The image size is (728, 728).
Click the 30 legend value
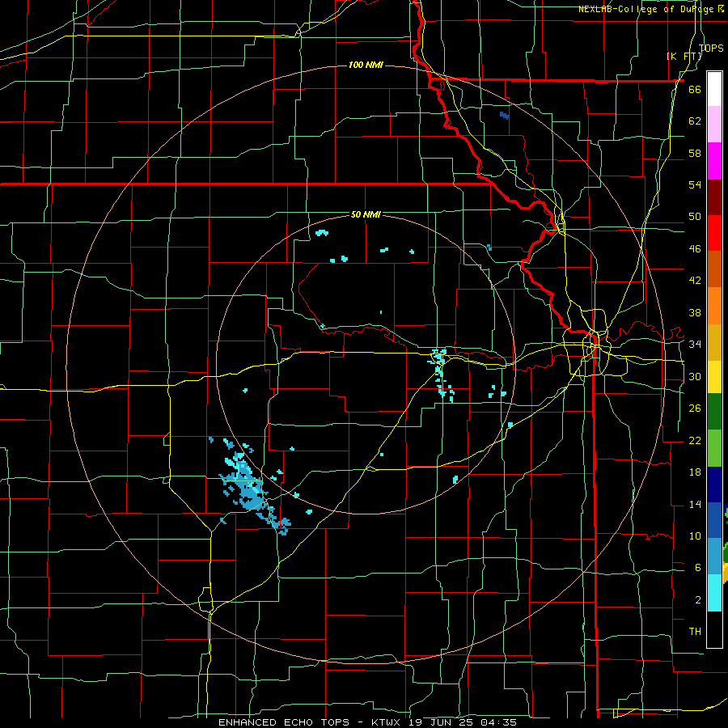coord(695,376)
